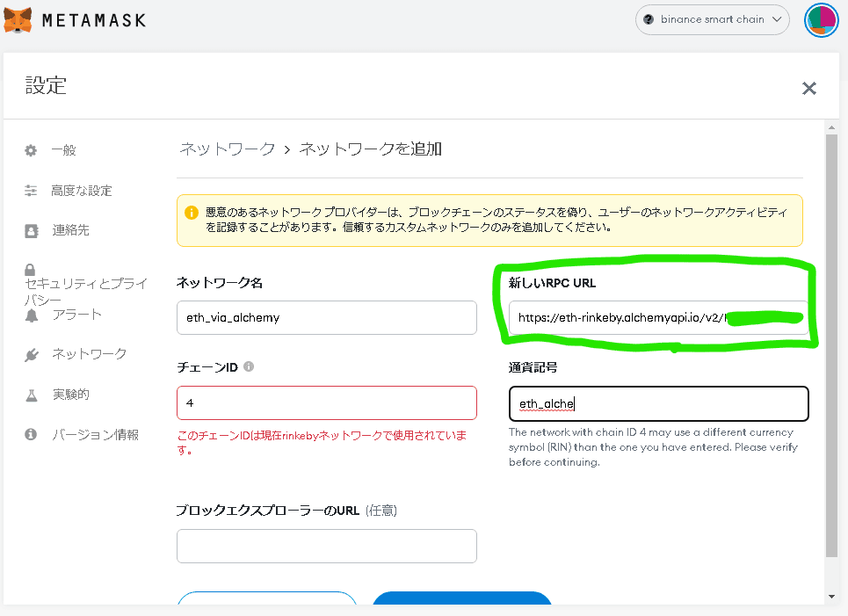Select the 一般 gear icon in sidebar
The image size is (848, 616).
point(31,150)
